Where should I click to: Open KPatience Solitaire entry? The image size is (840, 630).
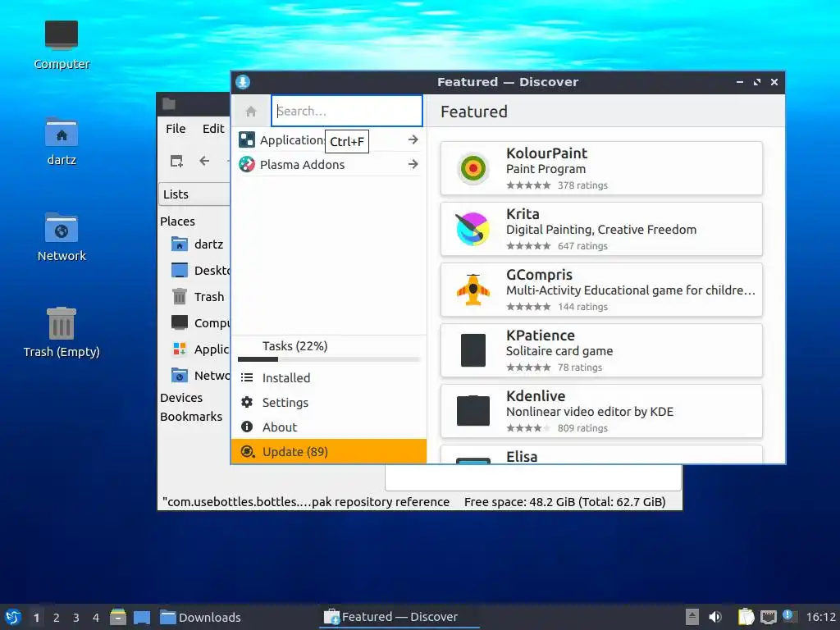click(601, 350)
